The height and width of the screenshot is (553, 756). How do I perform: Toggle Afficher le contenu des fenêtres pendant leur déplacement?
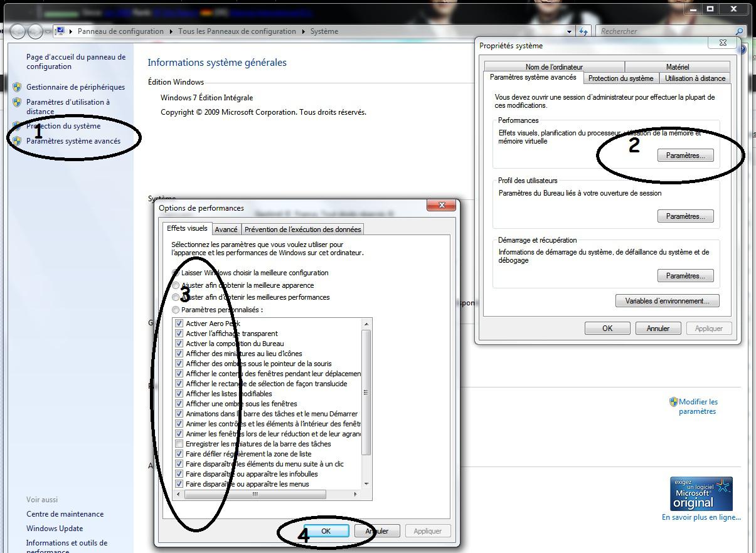pos(179,374)
